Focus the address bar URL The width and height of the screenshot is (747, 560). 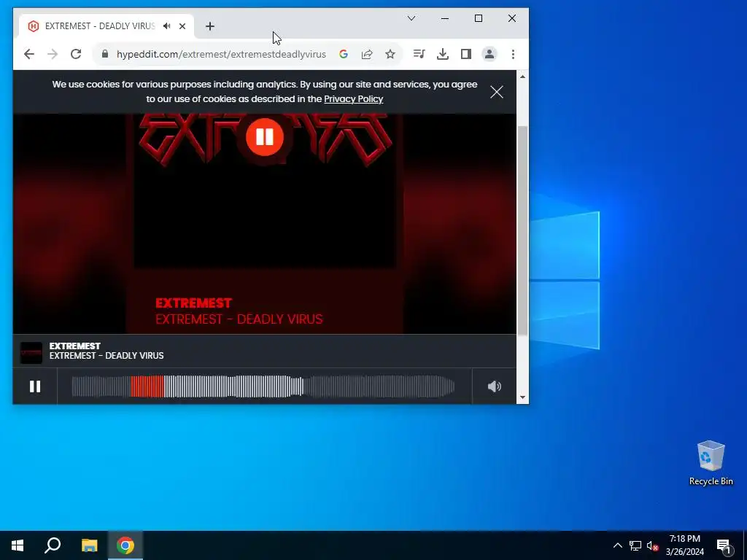(x=221, y=54)
